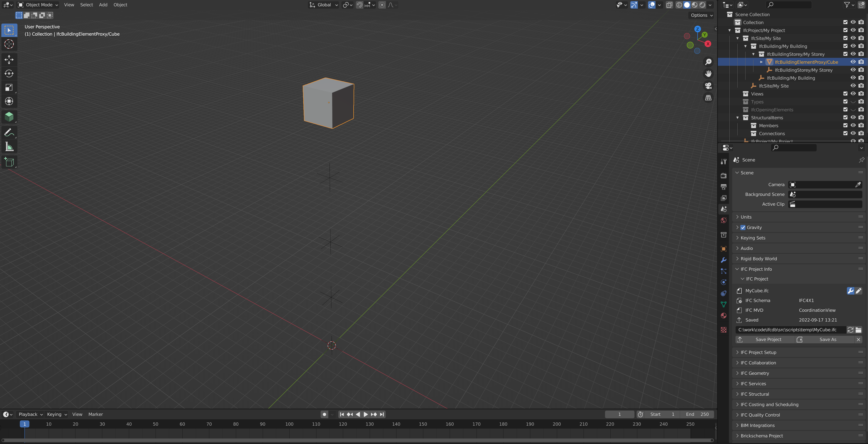Click the Camera field in Scene panel
The height and width of the screenshot is (444, 868).
[825, 185]
